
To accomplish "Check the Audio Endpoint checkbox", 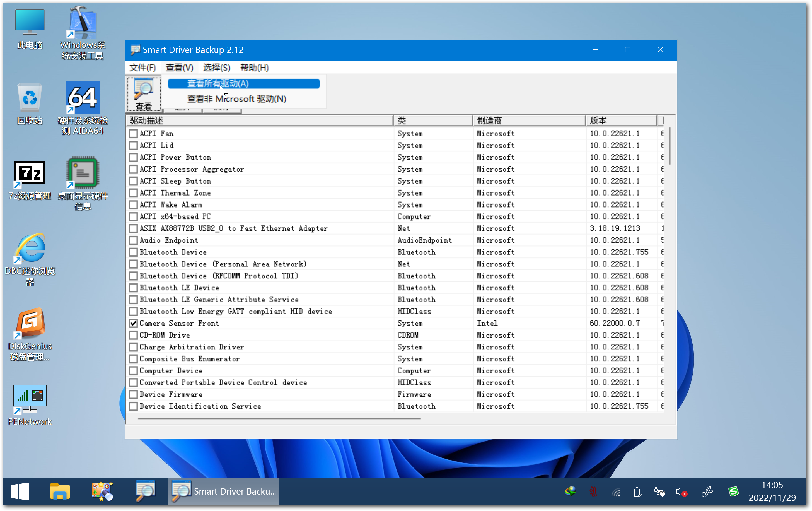I will (134, 240).
